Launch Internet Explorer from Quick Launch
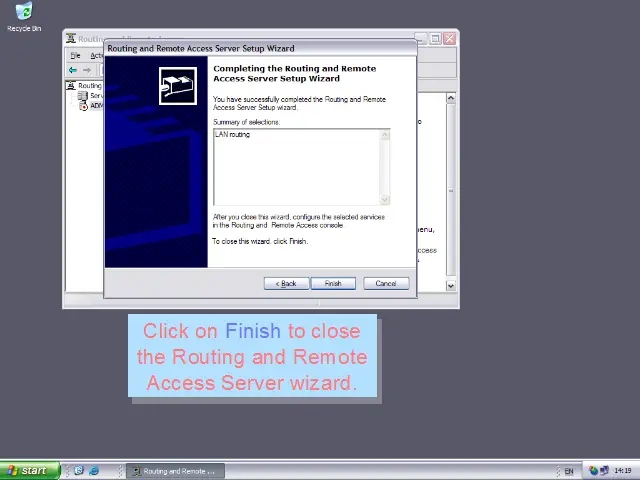Screen dimensions: 640x480 pyautogui.click(x=94, y=471)
